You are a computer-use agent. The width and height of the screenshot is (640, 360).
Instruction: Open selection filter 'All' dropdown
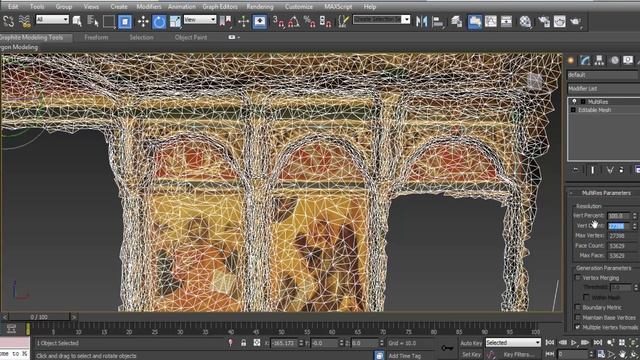pyautogui.click(x=52, y=19)
